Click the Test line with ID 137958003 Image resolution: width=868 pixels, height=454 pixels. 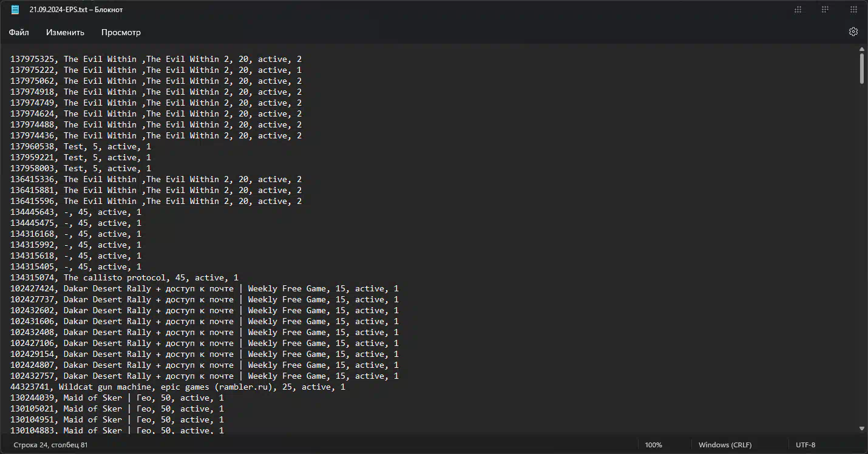(81, 168)
